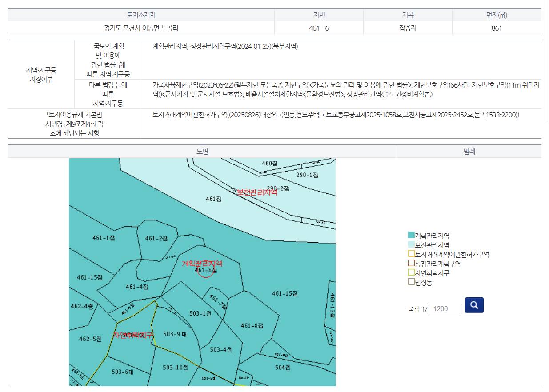Click the magnifier search button beside scale
This screenshot has width=549, height=392.
(474, 305)
